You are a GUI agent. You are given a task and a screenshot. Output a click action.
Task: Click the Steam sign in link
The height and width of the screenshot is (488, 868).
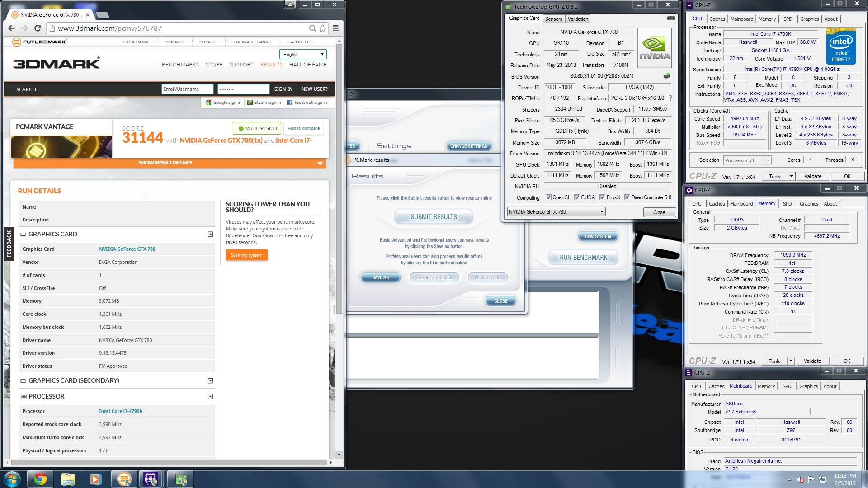[264, 103]
